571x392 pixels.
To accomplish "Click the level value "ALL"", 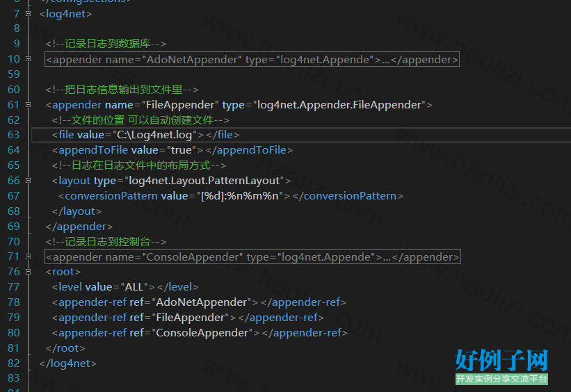I will click(x=134, y=287).
